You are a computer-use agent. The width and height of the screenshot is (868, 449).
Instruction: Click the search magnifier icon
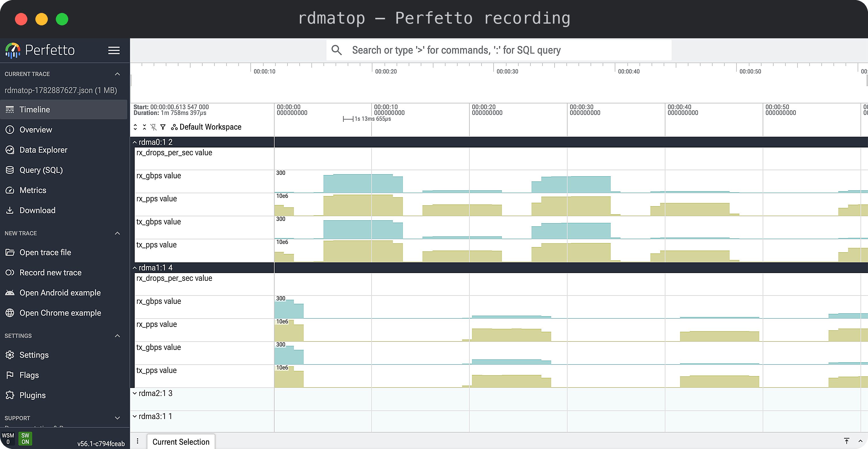[336, 50]
